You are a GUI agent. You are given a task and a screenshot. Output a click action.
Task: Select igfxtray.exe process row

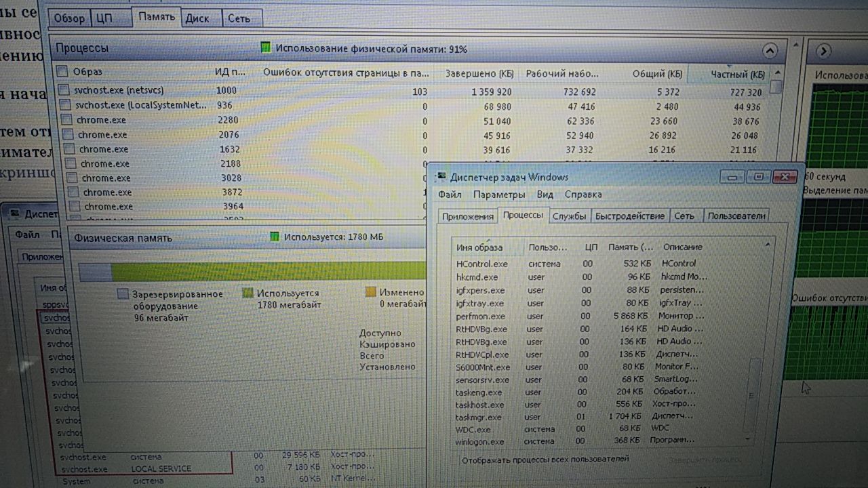582,303
